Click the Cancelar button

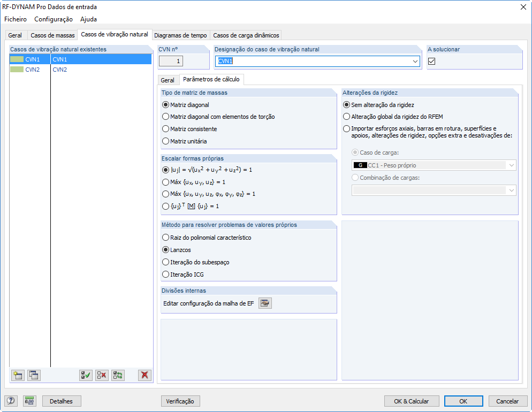[x=507, y=401]
